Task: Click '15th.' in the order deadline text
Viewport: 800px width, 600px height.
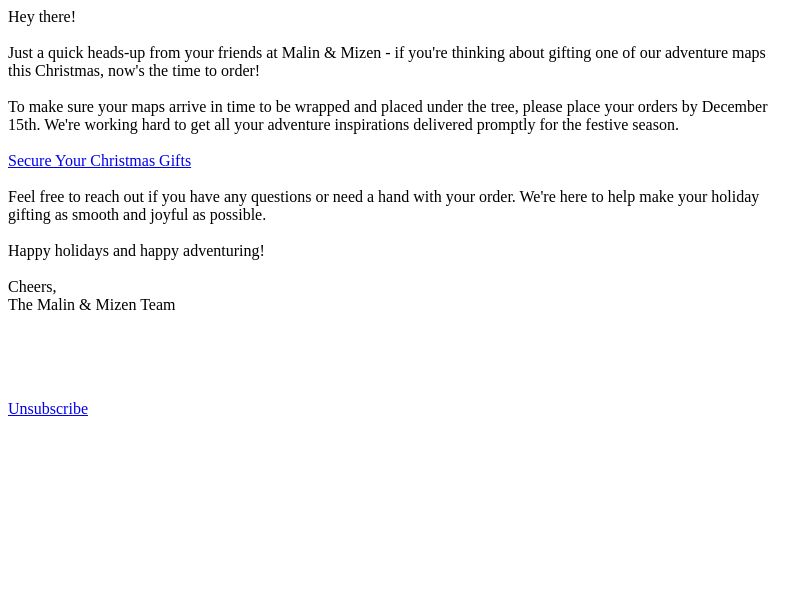Action: 24,124
